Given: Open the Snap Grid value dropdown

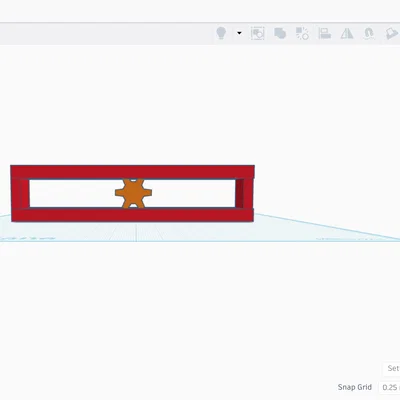Looking at the screenshot, I should tap(390, 387).
